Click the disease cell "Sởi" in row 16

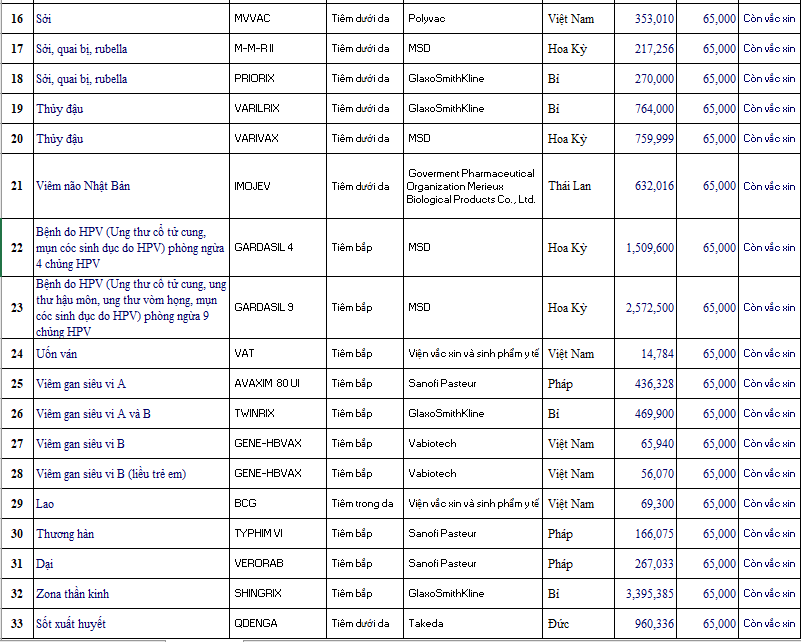[131, 19]
